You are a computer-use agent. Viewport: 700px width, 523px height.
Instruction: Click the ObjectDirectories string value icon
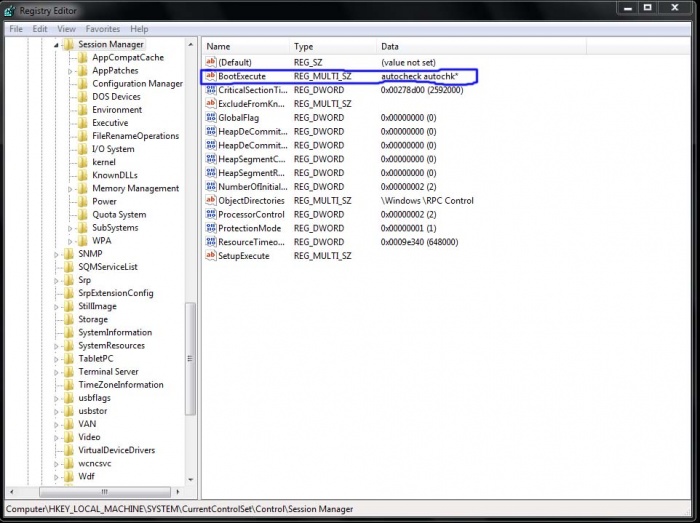[x=211, y=200]
